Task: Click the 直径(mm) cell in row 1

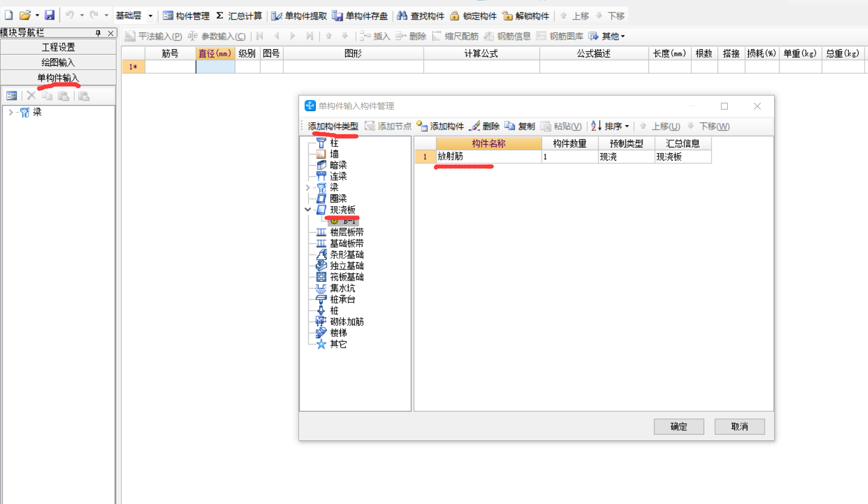Action: tap(215, 66)
